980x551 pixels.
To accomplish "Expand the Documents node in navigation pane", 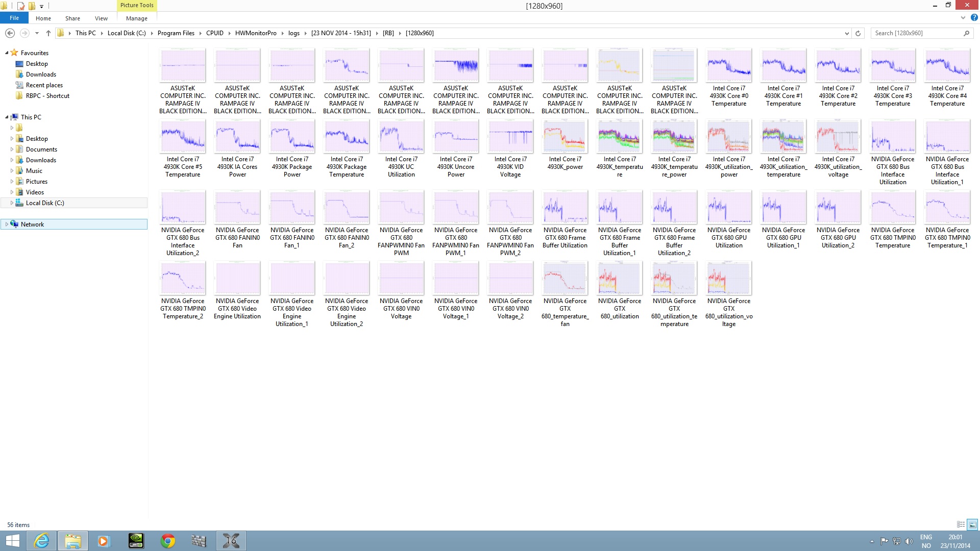I will (x=12, y=149).
